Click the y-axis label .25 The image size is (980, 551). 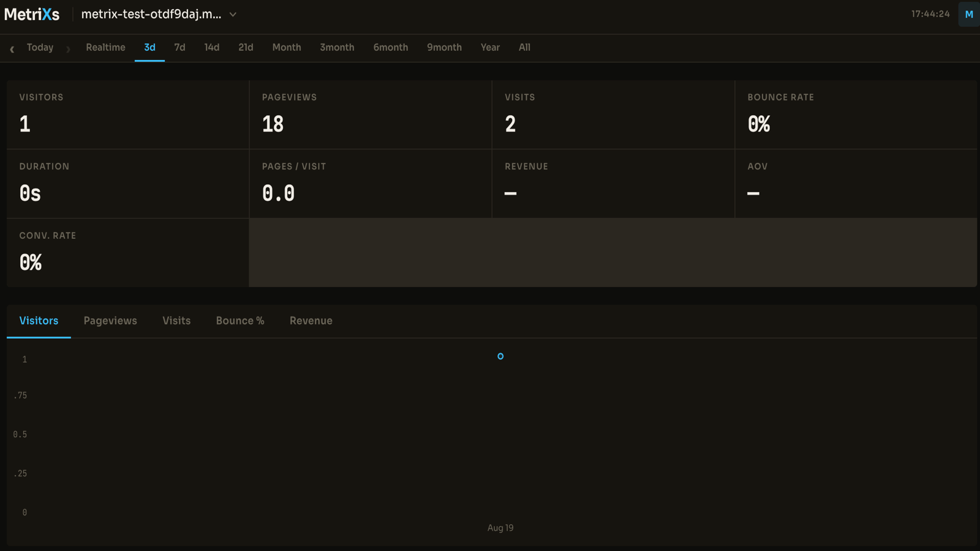pos(21,474)
